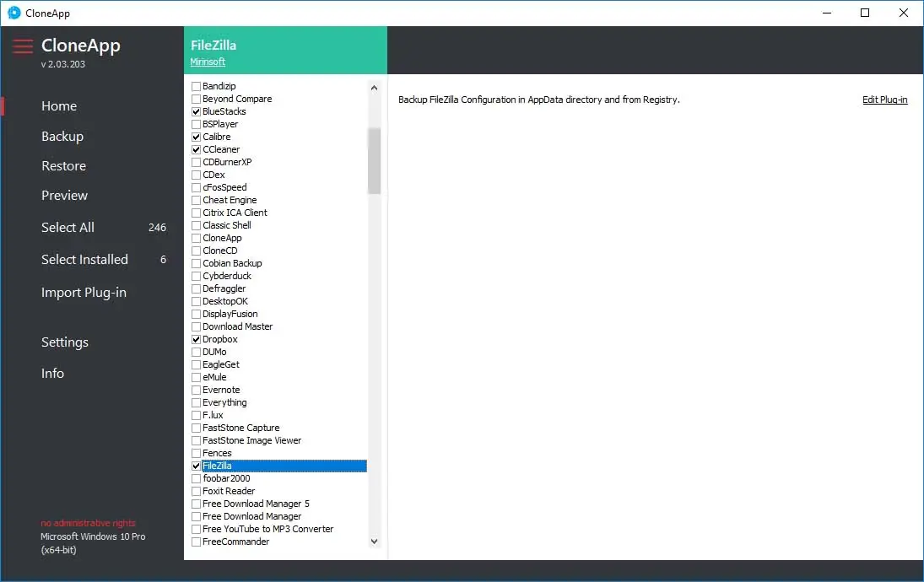Select the Download Master entry
The height and width of the screenshot is (582, 924).
(x=237, y=327)
